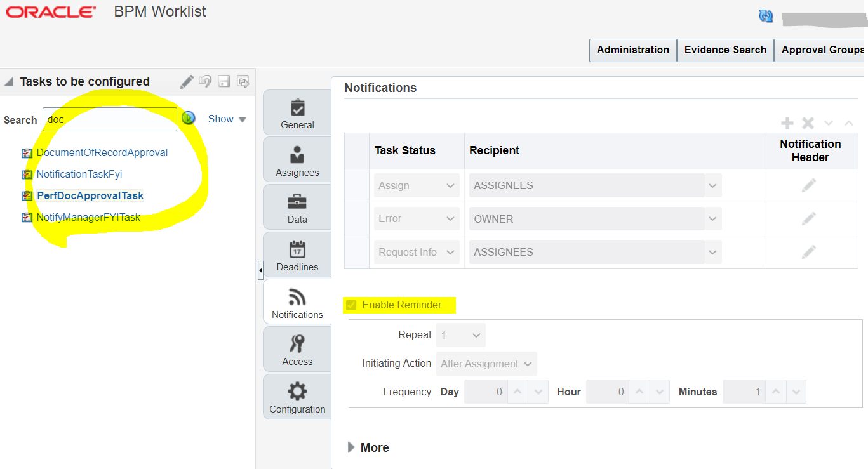This screenshot has width=868, height=469.
Task: Open the Administration page
Action: tap(632, 50)
